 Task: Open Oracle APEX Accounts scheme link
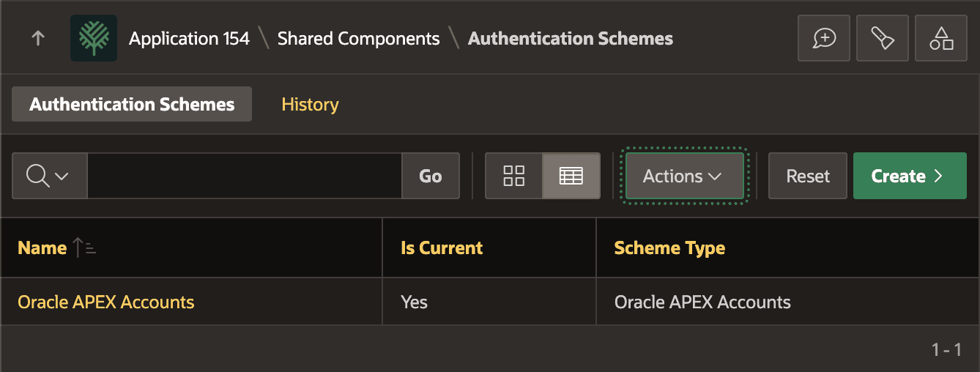click(106, 302)
